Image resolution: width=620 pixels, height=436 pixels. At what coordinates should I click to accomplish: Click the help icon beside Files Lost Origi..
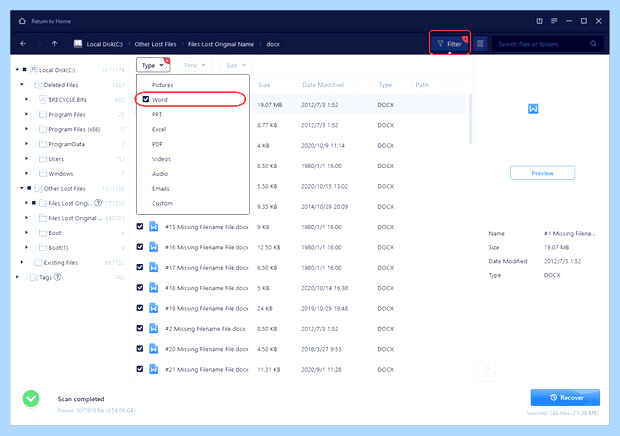point(98,203)
